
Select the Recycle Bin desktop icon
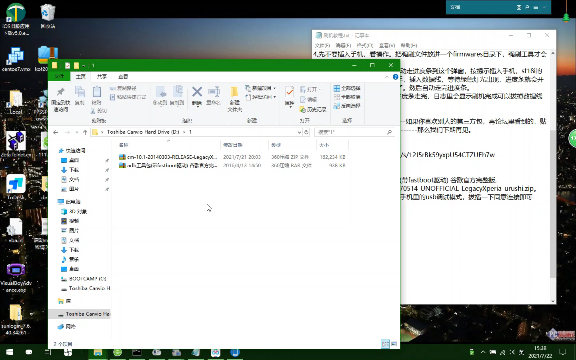coord(47,17)
